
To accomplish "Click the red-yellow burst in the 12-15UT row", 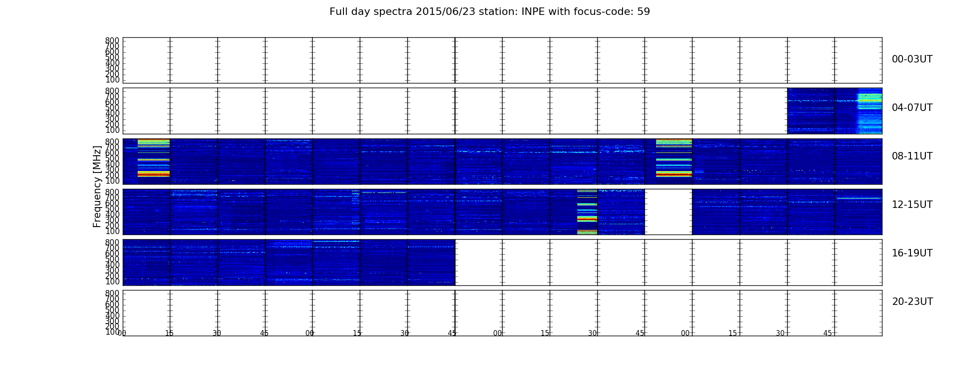I will (x=587, y=212).
